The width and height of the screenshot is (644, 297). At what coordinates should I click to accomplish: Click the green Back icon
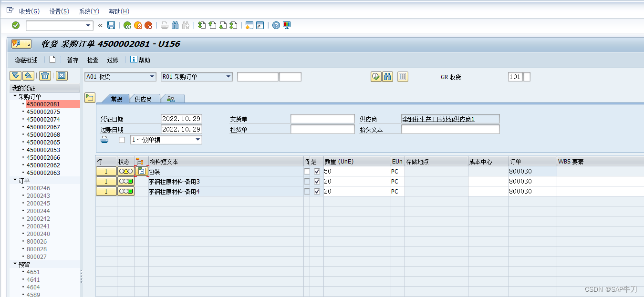click(127, 25)
